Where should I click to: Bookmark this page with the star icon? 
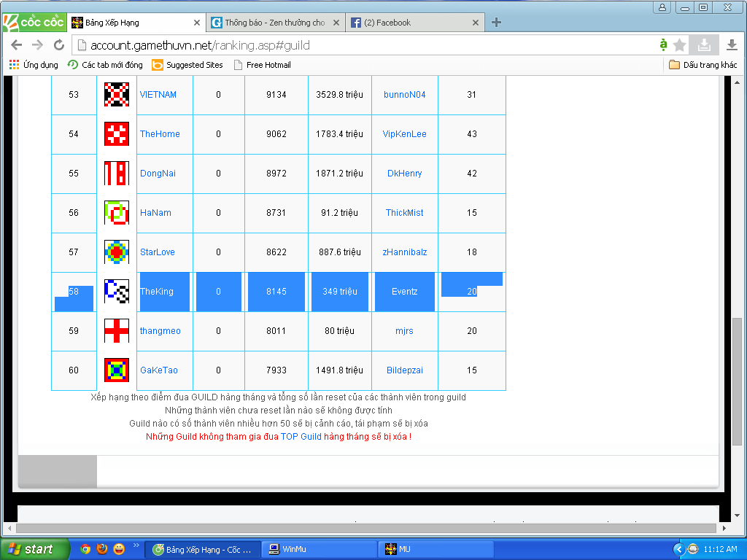pos(680,45)
